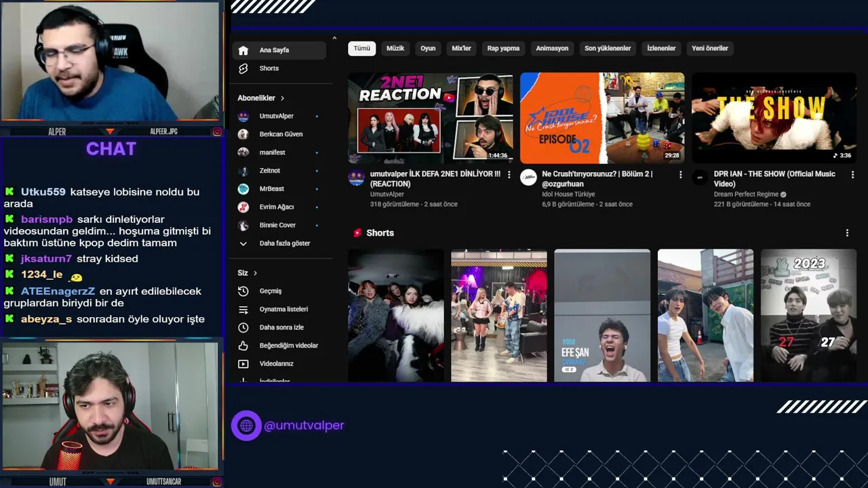The image size is (868, 488).
Task: Open Zeitnot channel avatar
Action: point(243,171)
